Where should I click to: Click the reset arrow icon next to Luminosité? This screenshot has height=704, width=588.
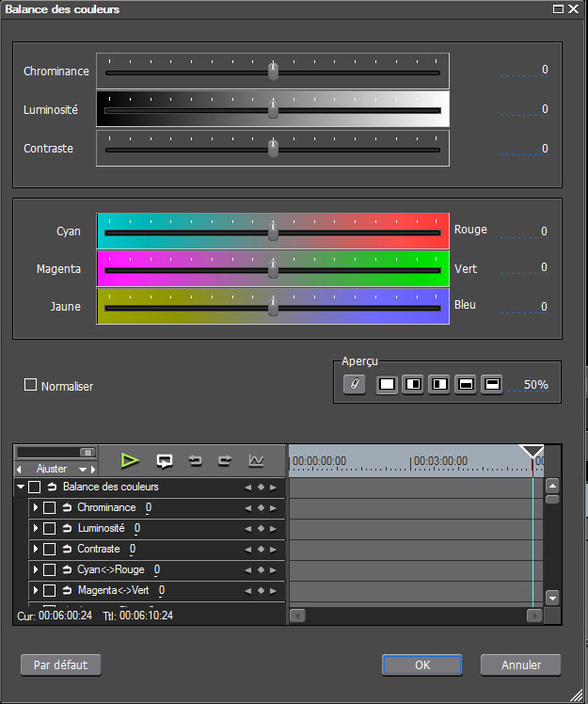click(69, 529)
